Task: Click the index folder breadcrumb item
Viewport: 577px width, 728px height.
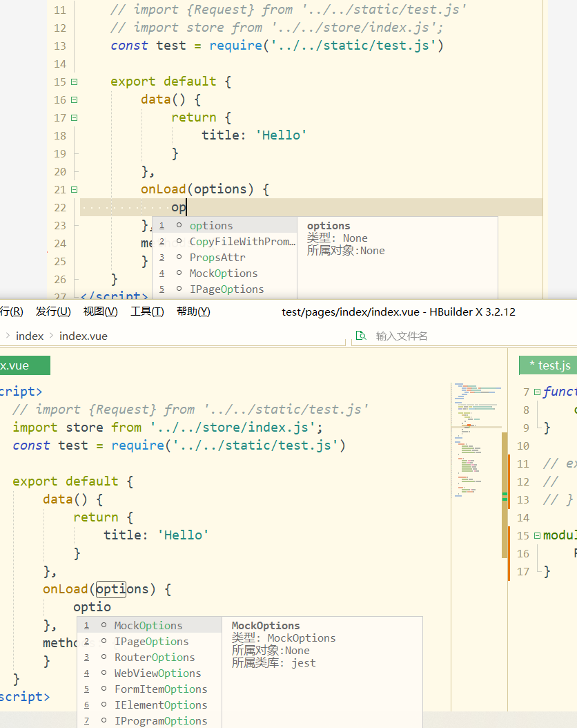Action: pyautogui.click(x=30, y=336)
